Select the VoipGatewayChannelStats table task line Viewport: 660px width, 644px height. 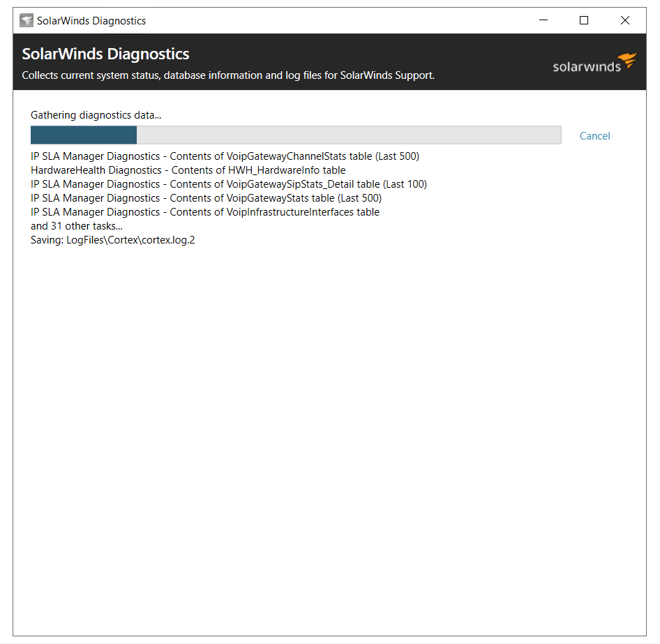pos(225,156)
